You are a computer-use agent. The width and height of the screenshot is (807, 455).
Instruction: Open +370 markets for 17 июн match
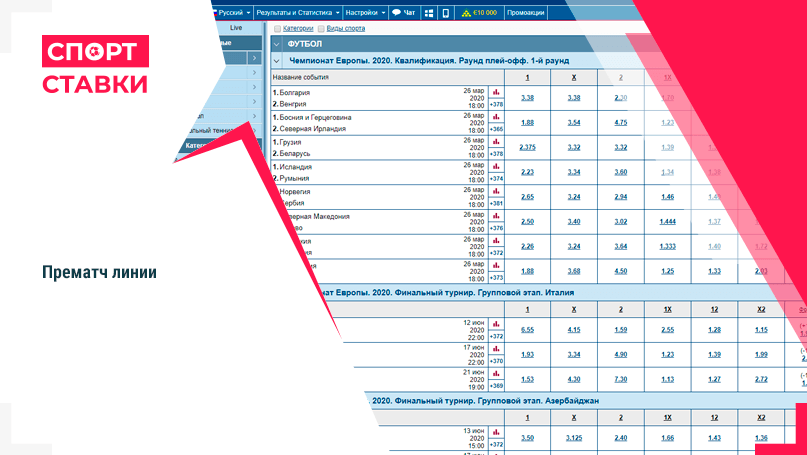point(497,361)
